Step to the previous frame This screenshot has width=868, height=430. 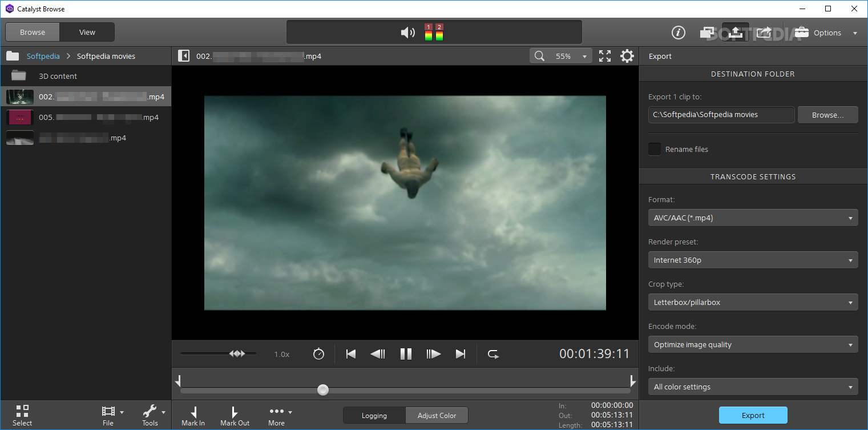pyautogui.click(x=378, y=354)
